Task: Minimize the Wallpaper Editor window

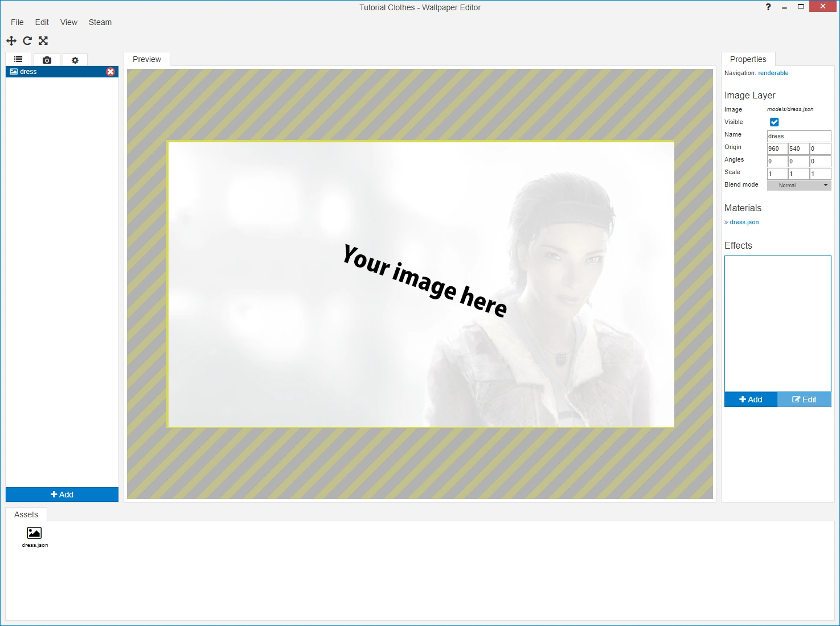Action: tap(785, 7)
